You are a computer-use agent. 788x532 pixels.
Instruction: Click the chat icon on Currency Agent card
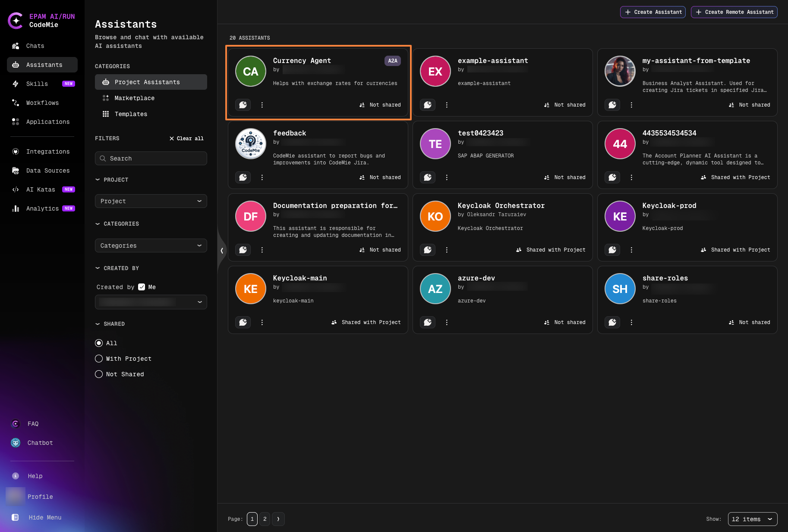243,104
